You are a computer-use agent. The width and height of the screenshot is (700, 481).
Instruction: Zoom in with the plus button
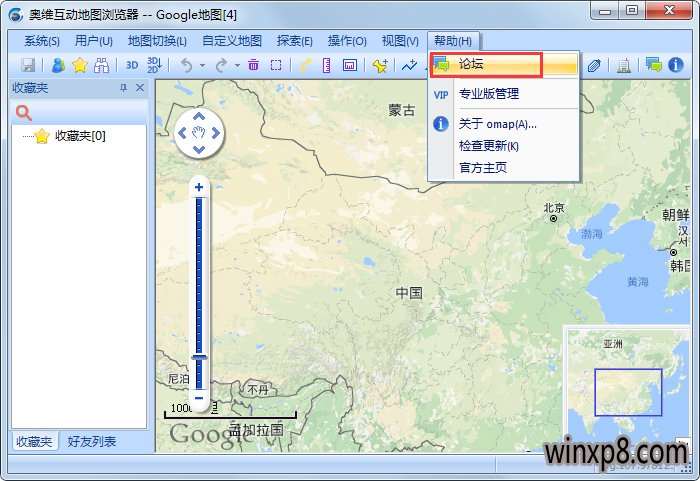(x=199, y=187)
